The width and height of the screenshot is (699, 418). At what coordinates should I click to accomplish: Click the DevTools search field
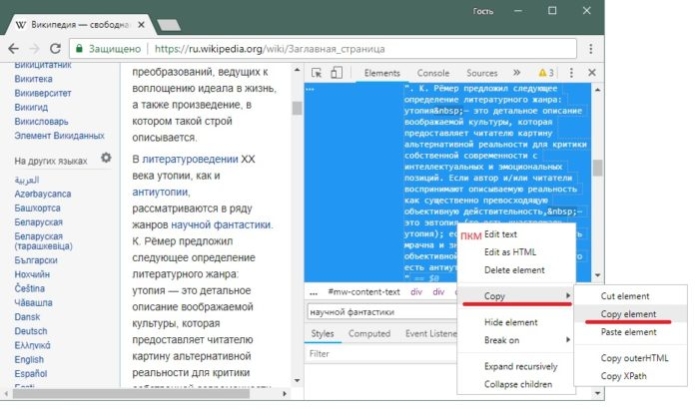coord(382,312)
